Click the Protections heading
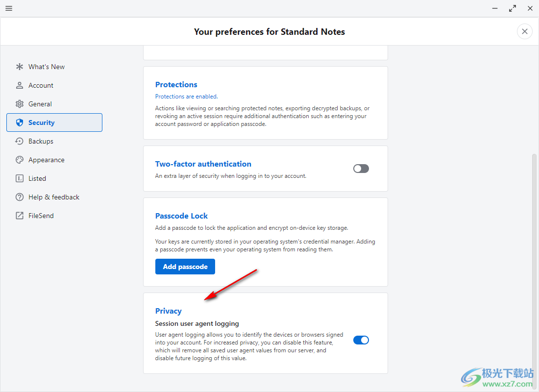The height and width of the screenshot is (392, 539). tap(176, 85)
